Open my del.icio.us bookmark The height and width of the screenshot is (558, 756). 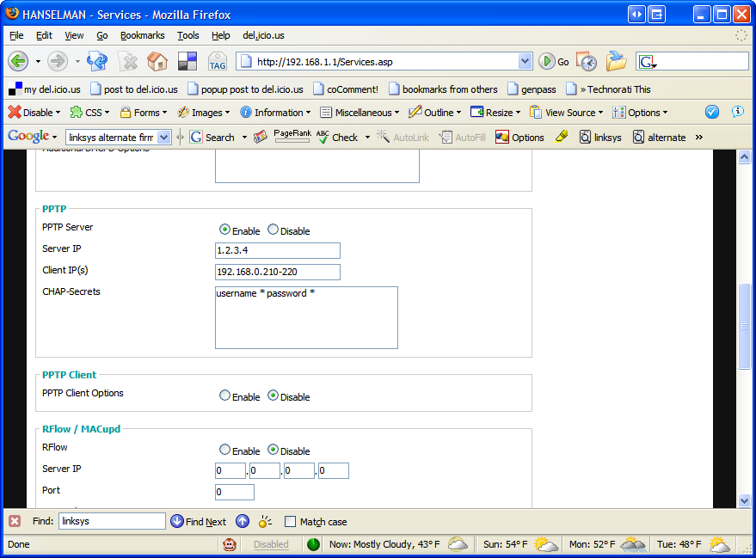45,89
